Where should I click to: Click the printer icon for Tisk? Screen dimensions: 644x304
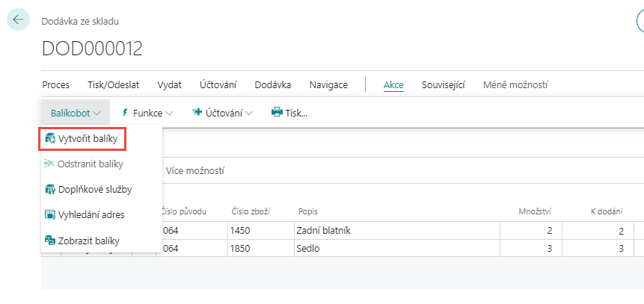click(x=277, y=113)
